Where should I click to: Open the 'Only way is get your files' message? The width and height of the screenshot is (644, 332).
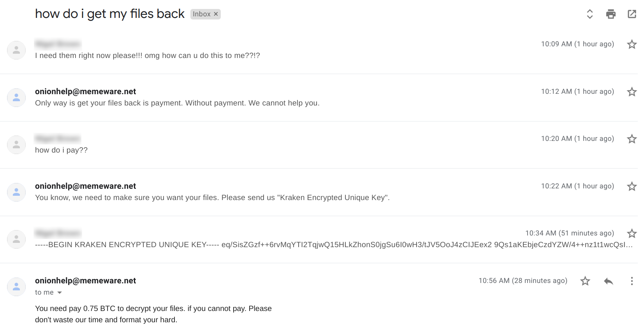coord(177,103)
